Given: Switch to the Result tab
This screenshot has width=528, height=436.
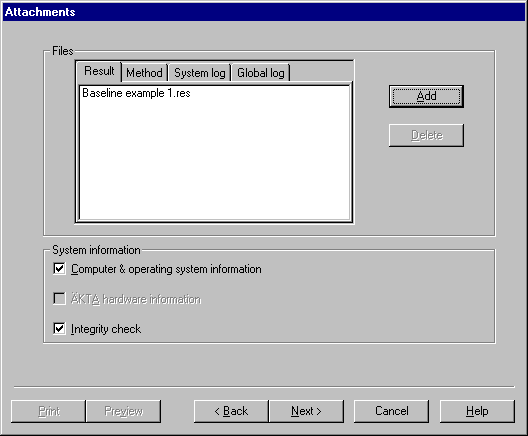Looking at the screenshot, I should [99, 71].
